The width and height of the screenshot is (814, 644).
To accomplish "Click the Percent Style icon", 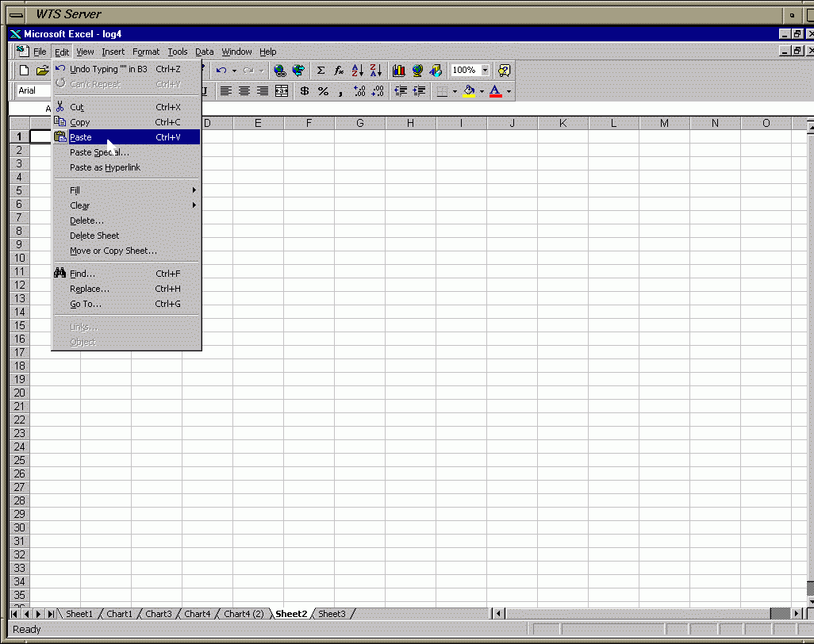I will pos(323,91).
